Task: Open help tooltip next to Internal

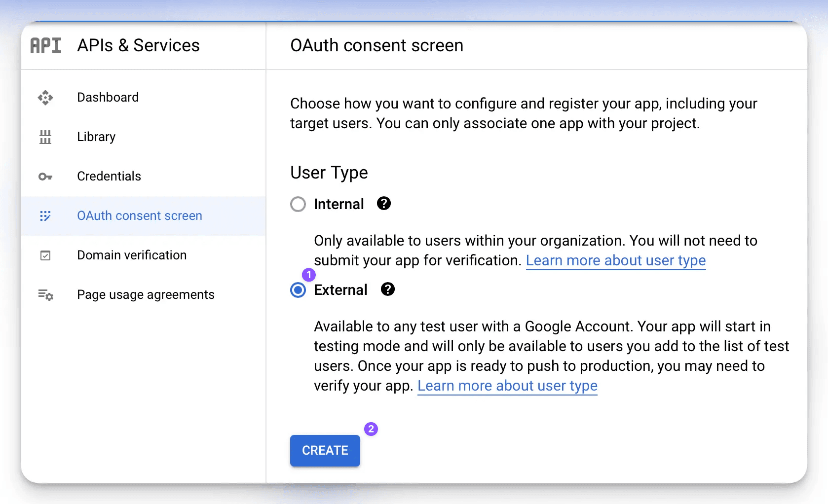Action: [384, 204]
